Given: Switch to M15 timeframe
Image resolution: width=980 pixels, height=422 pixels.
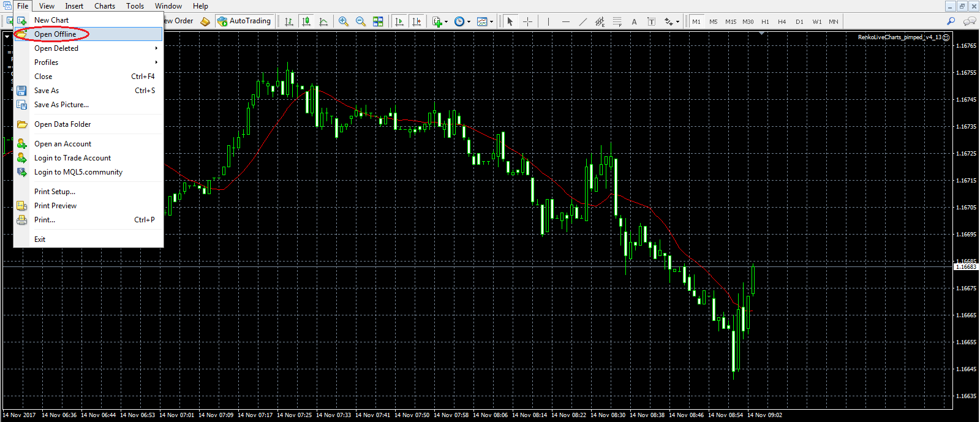Looking at the screenshot, I should pos(731,21).
